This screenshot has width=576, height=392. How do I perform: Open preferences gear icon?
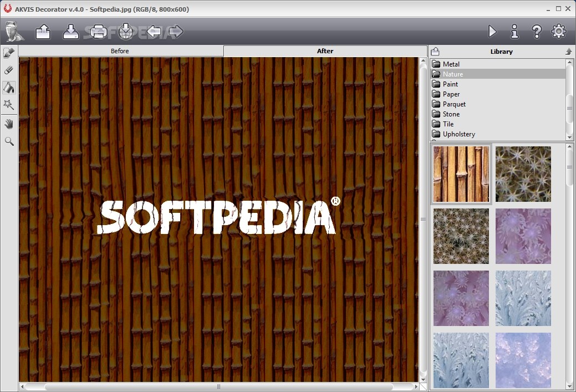click(559, 31)
